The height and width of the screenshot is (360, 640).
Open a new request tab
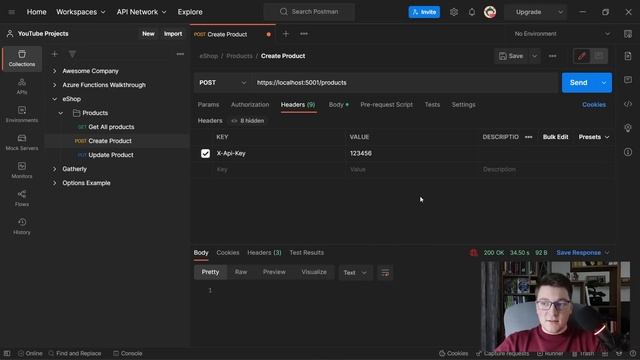point(286,34)
